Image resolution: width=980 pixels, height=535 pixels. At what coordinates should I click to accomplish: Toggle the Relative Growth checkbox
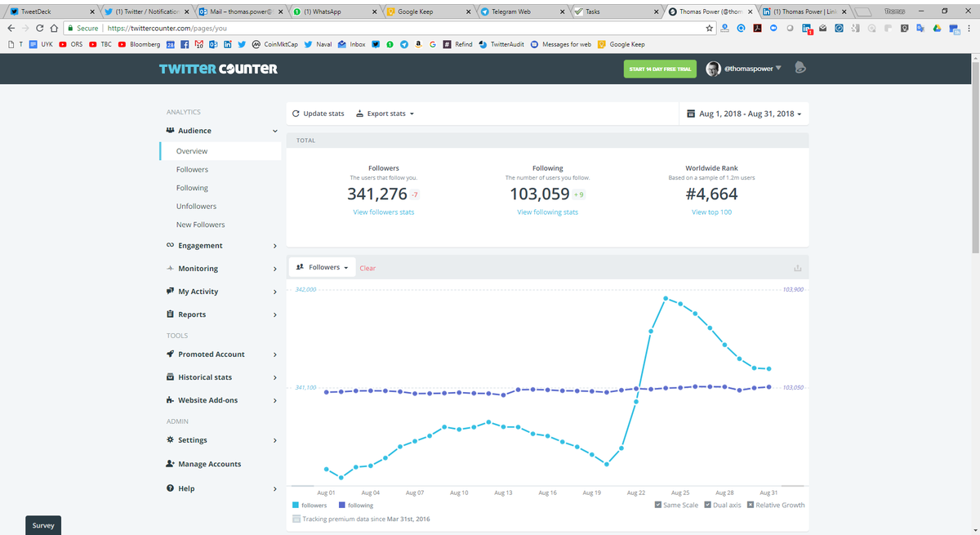(751, 505)
